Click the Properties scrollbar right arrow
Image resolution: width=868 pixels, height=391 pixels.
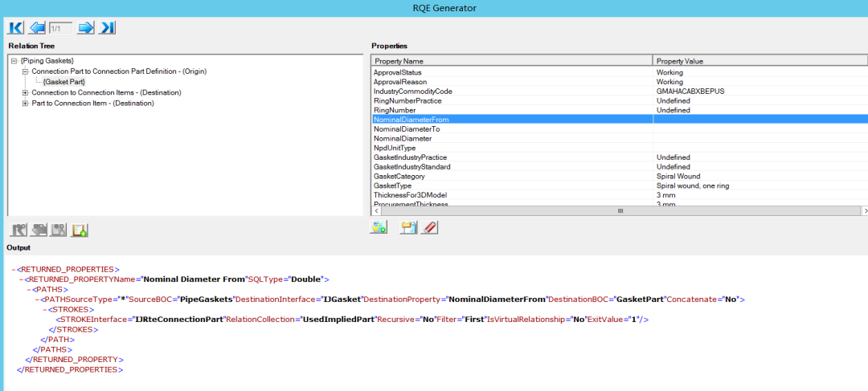pos(864,211)
